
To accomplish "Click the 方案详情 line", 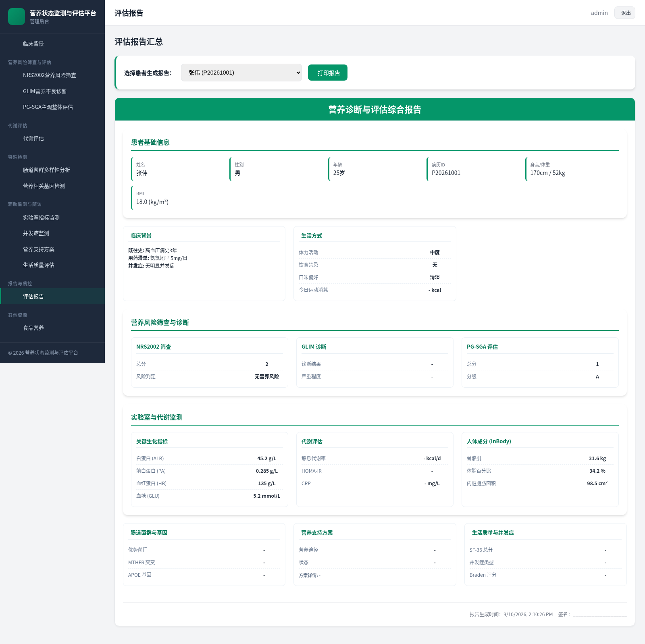I will tap(310, 575).
